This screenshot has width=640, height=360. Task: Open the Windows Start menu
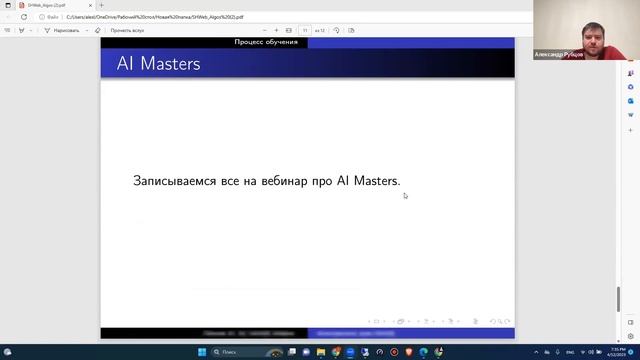tap(202, 352)
